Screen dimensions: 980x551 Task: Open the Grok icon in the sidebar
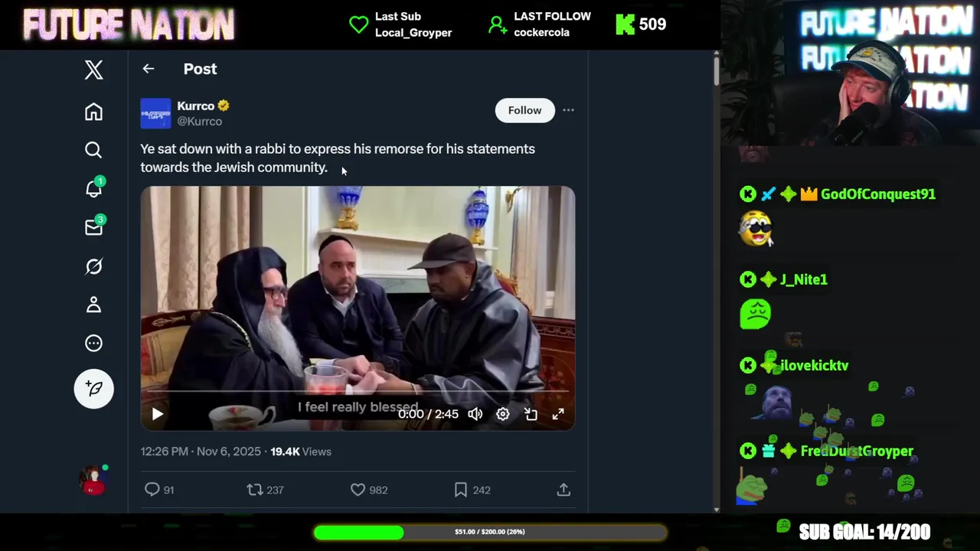click(x=93, y=266)
